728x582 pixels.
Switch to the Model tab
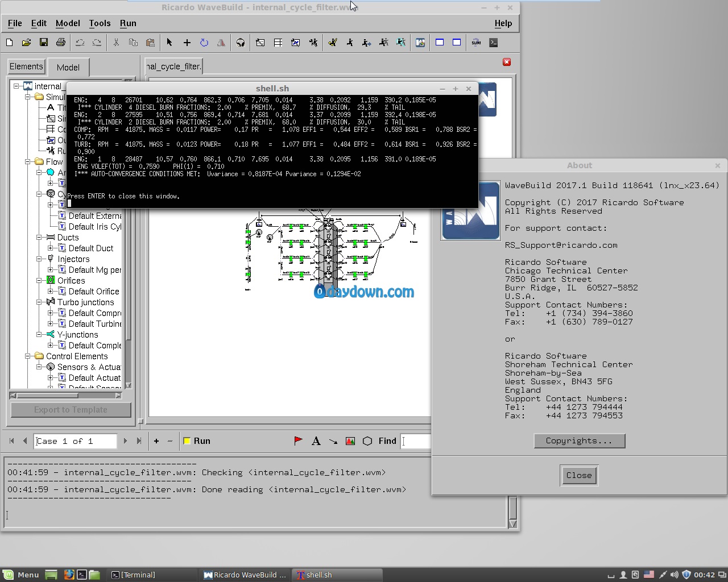[x=68, y=67]
